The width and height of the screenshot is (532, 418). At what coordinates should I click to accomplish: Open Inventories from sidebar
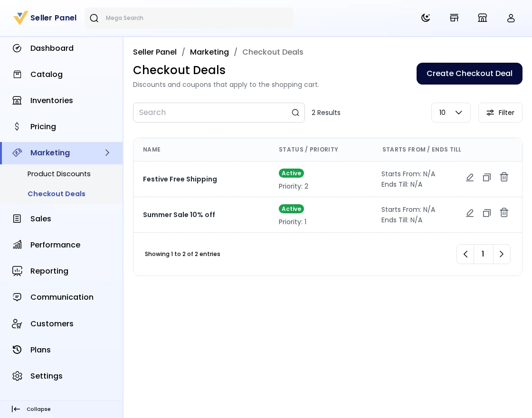(x=61, y=100)
